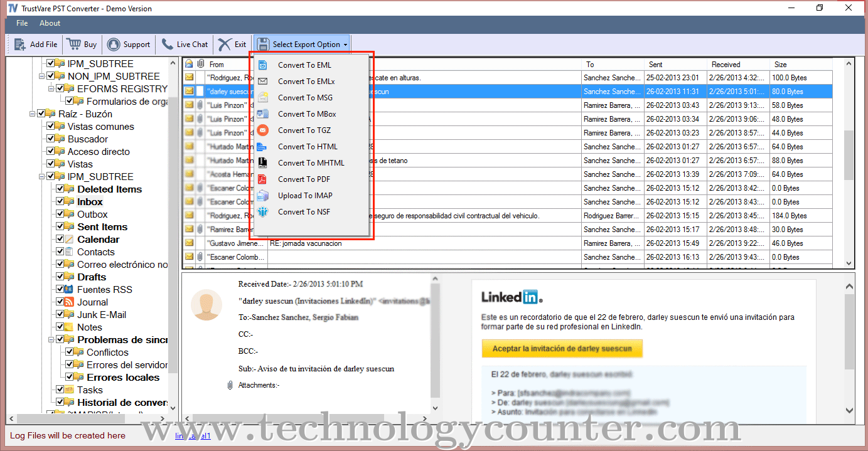Sort the email list by Received column

pos(738,64)
